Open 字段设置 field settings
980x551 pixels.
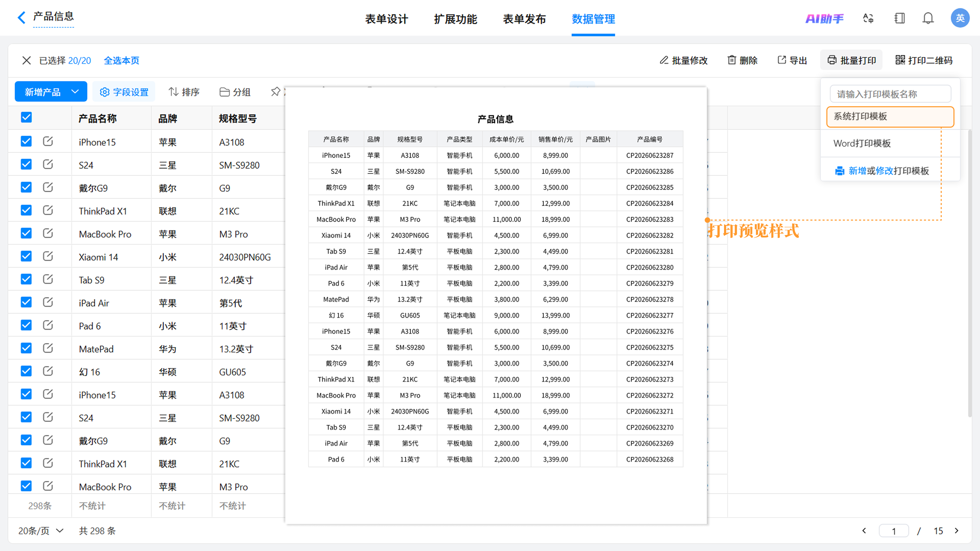[124, 92]
